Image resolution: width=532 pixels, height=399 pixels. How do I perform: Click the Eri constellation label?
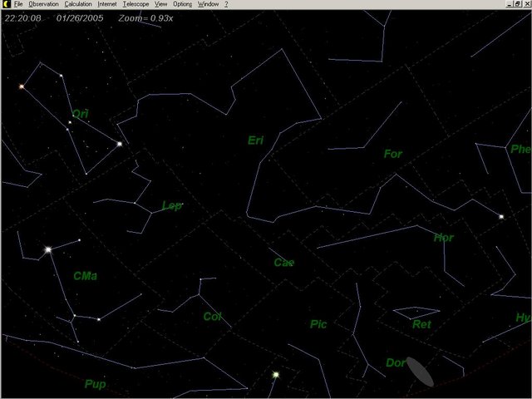click(x=255, y=140)
